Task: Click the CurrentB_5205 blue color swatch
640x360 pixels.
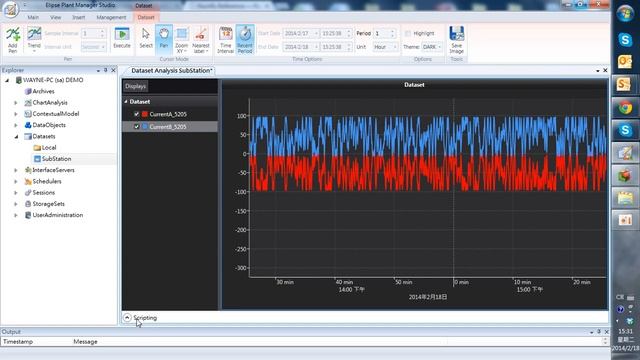Action: coord(144,127)
